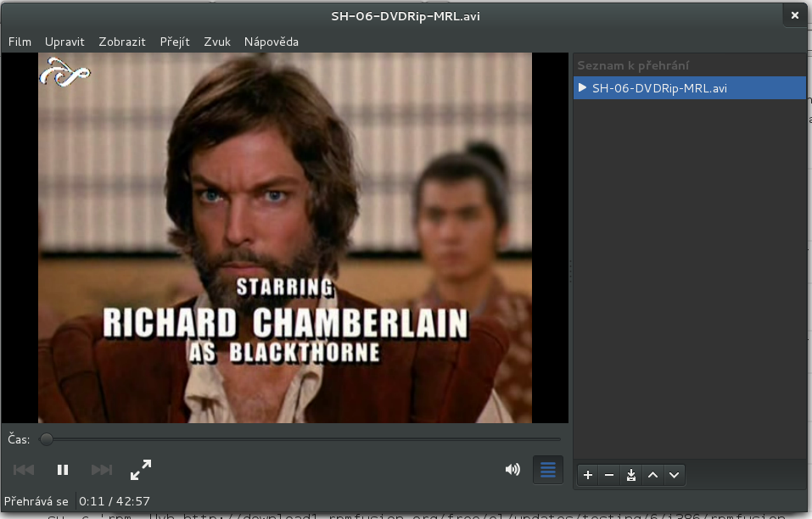
Task: Open the volume control
Action: click(x=512, y=469)
